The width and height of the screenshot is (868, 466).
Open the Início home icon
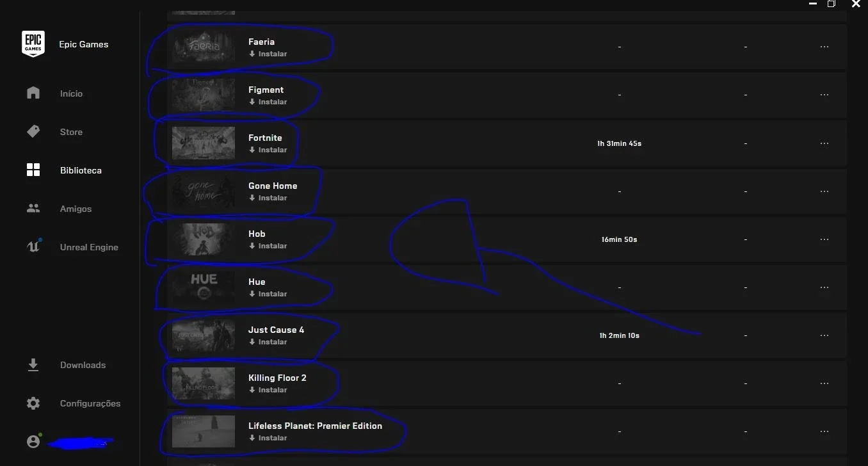pos(33,93)
